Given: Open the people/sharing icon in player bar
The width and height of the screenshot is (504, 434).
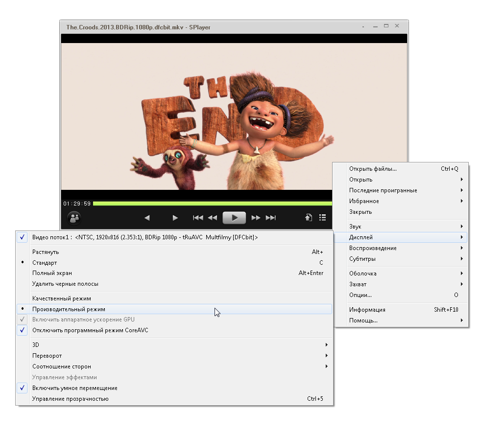Looking at the screenshot, I should [74, 218].
